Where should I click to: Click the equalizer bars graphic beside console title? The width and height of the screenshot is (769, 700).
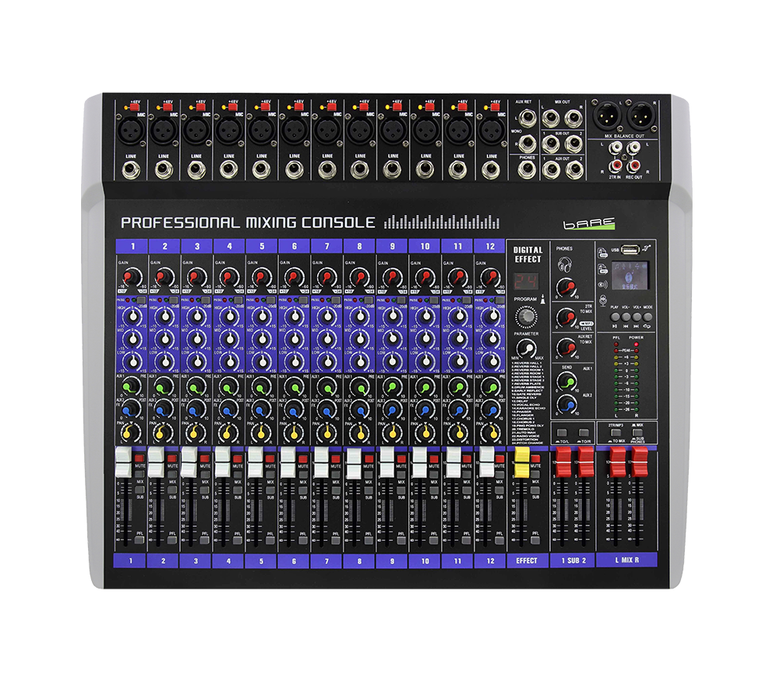[x=442, y=221]
